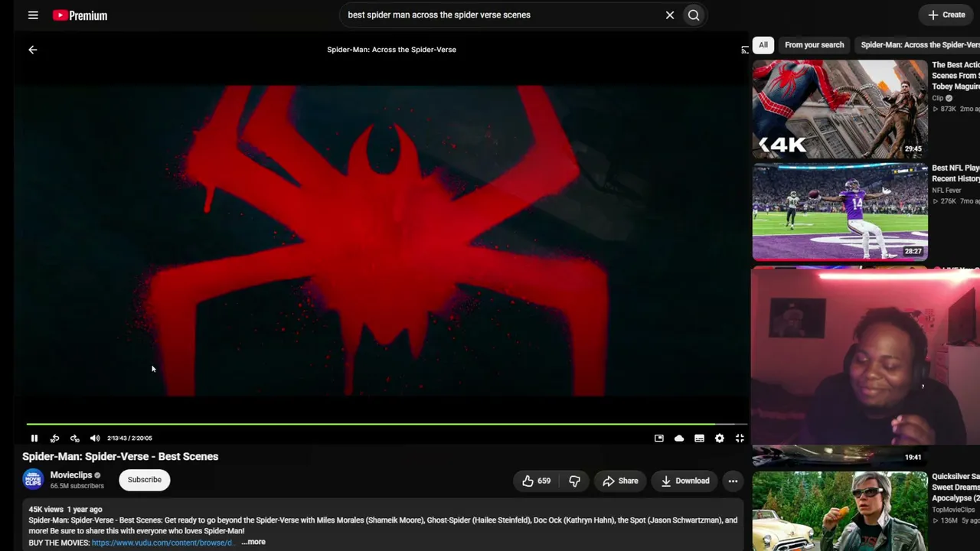Image resolution: width=980 pixels, height=551 pixels.
Task: Dislike this video
Action: pos(574,481)
